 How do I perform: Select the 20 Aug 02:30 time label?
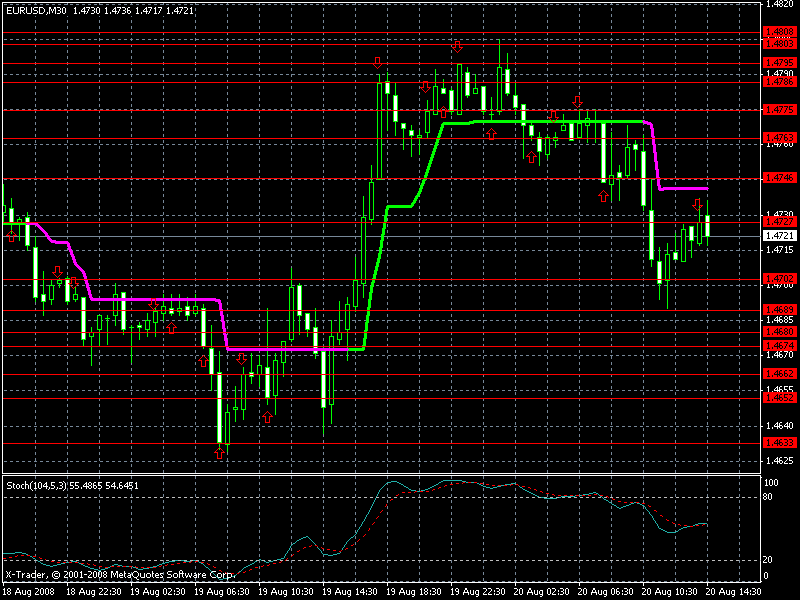point(542,592)
